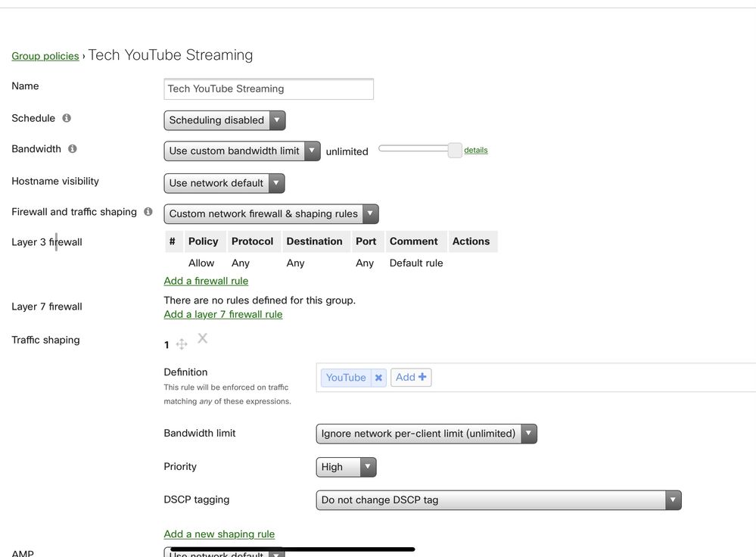Click the move handle on shaping rule 1
Viewport: 756px width, 557px height.
tap(182, 344)
